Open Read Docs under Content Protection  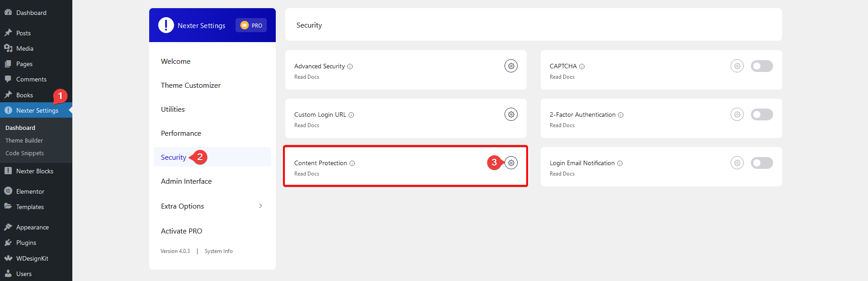coord(307,174)
